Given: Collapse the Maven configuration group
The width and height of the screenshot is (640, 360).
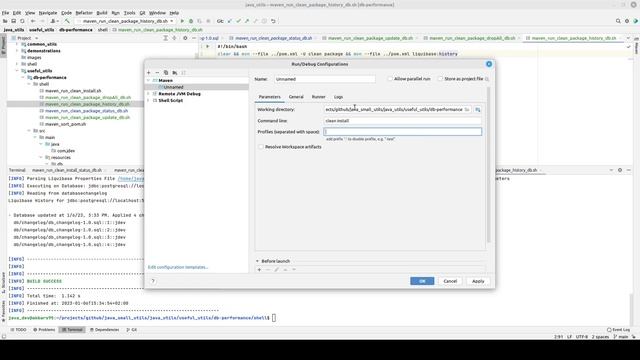Looking at the screenshot, I should [x=149, y=80].
